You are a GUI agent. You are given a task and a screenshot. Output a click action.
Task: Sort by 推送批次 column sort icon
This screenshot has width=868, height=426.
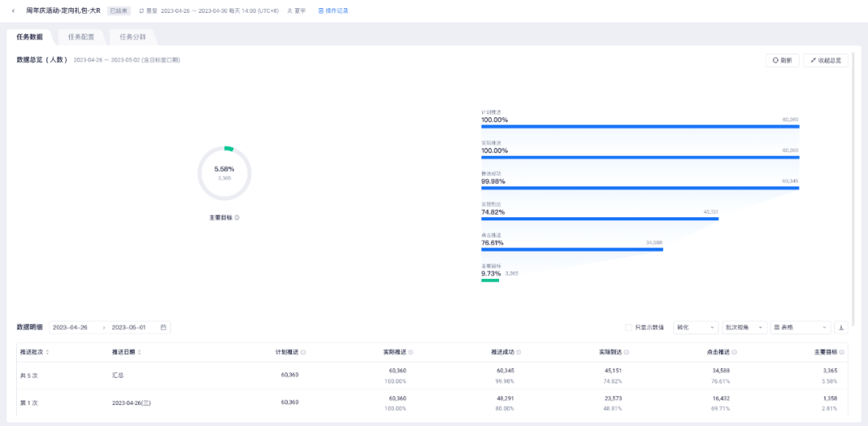click(x=47, y=352)
